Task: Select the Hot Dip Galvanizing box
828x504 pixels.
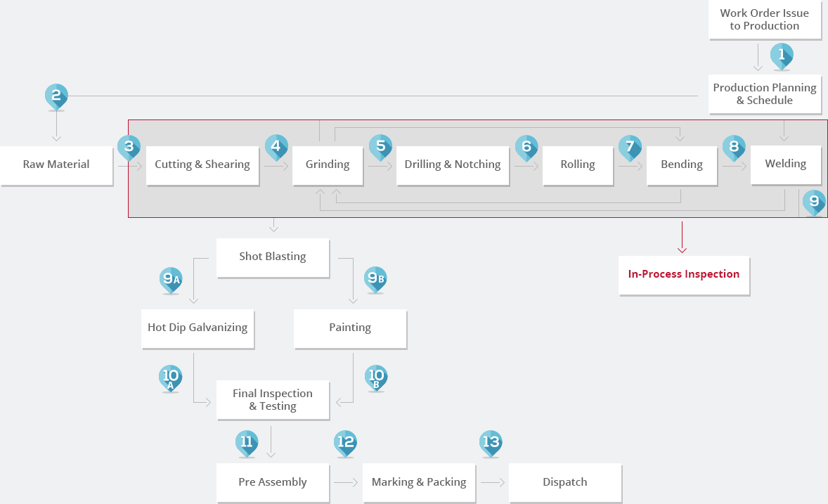Action: pyautogui.click(x=197, y=328)
